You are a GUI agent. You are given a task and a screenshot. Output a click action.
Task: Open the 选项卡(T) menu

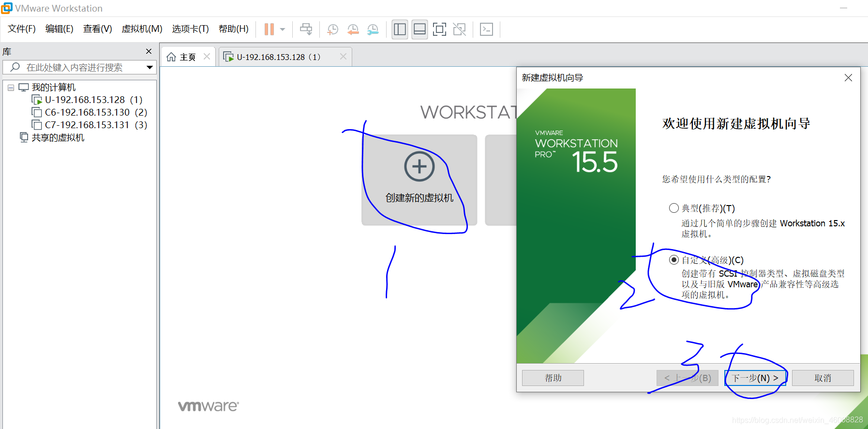(x=191, y=29)
